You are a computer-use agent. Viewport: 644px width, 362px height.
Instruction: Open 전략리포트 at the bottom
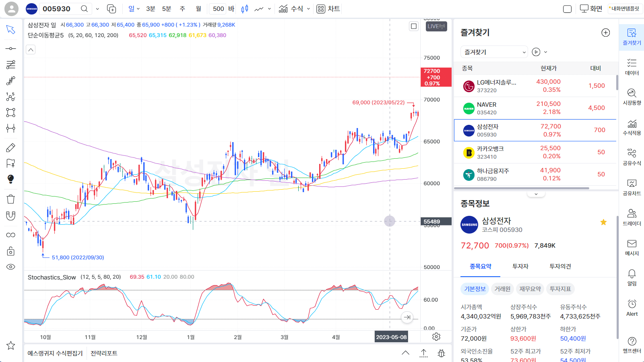(x=104, y=353)
